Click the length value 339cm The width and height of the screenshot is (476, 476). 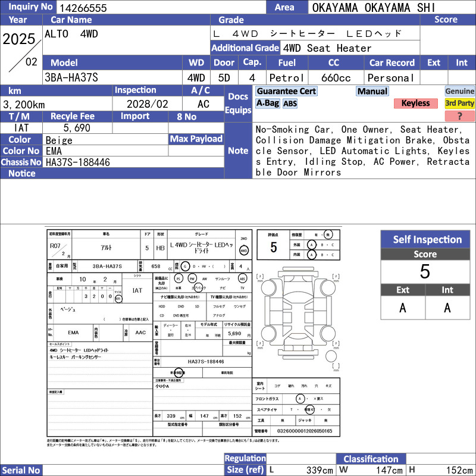(320, 470)
